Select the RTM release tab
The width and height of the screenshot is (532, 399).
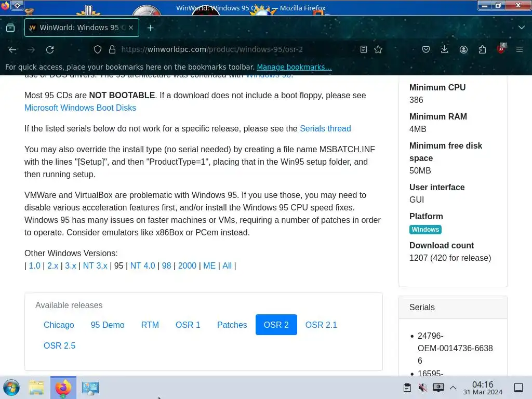(150, 325)
